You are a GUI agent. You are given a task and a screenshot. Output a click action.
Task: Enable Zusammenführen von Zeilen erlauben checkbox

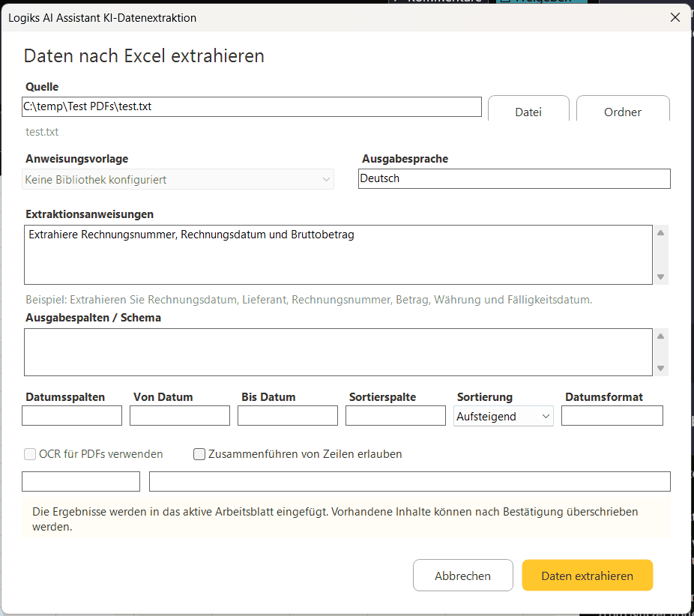click(x=199, y=454)
